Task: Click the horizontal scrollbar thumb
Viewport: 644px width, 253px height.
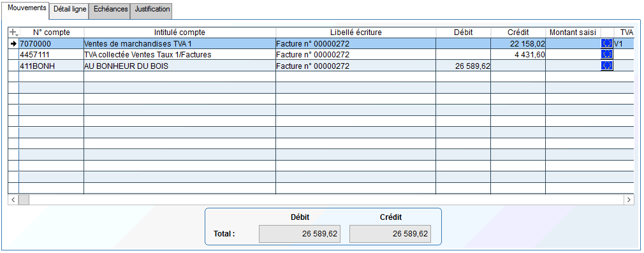Action: point(24,200)
